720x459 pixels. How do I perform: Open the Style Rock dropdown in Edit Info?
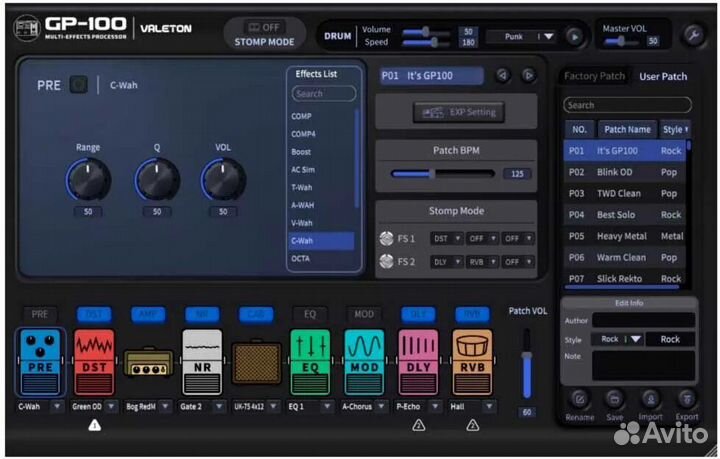click(616, 339)
